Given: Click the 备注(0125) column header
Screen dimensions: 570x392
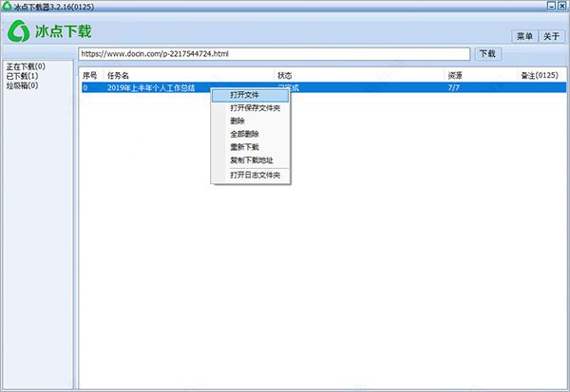Looking at the screenshot, I should [x=540, y=76].
